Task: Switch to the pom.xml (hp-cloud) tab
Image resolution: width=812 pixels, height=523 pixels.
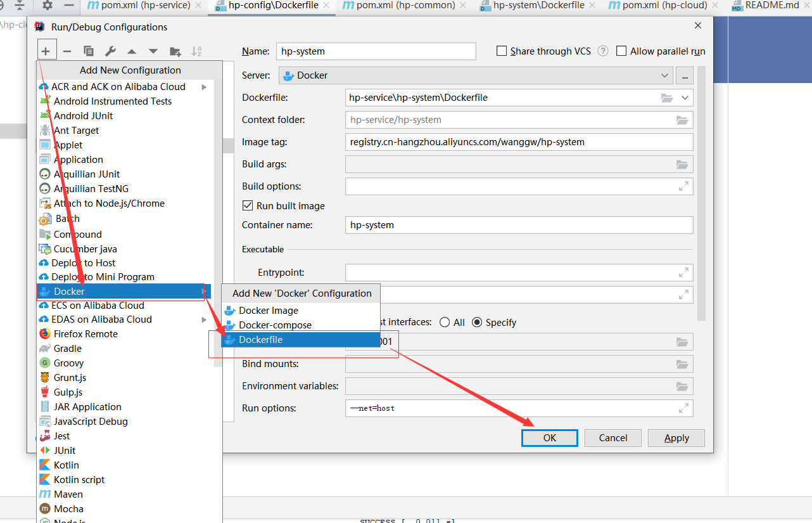Action: pyautogui.click(x=664, y=5)
